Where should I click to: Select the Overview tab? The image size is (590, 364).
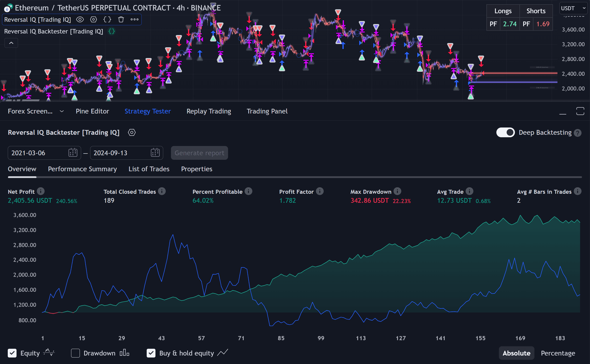pyautogui.click(x=22, y=169)
